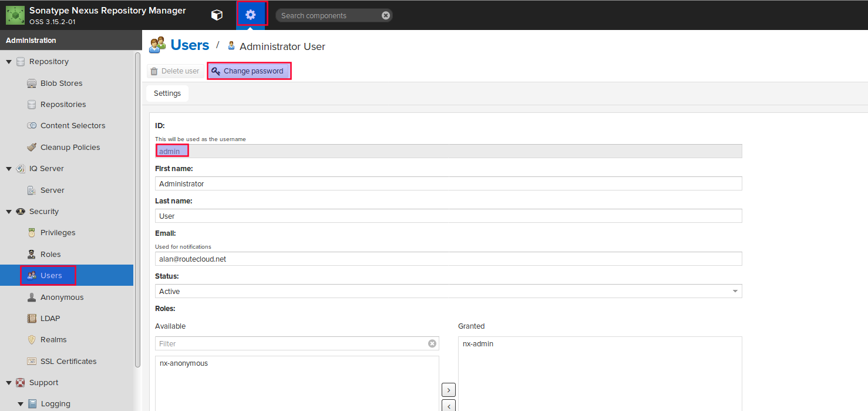
Task: Click the SSL Certificates icon
Action: (x=32, y=362)
